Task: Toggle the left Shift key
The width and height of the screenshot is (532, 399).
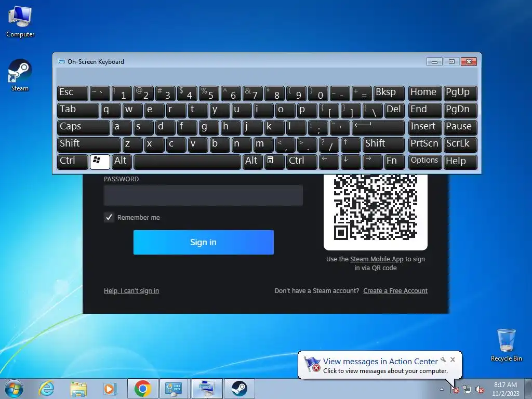Action: coord(89,145)
